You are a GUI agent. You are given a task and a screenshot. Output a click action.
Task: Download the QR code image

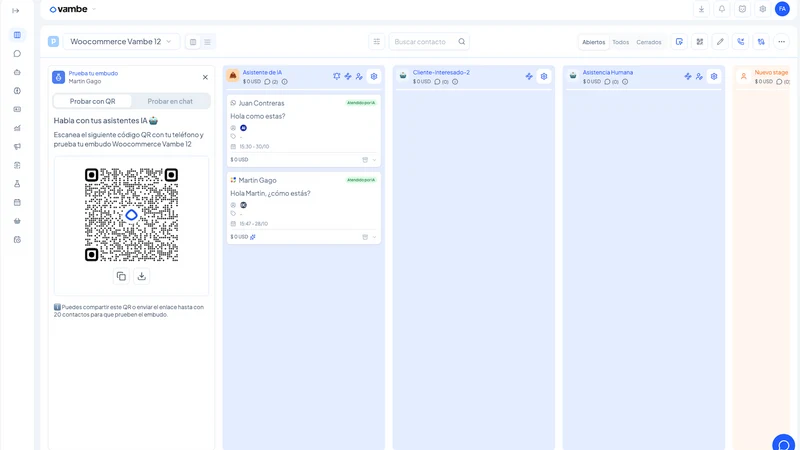tap(142, 276)
